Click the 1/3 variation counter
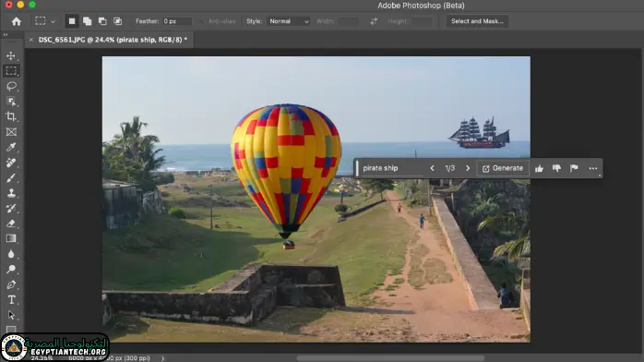Screen dimensions: 644x362 (x=449, y=168)
